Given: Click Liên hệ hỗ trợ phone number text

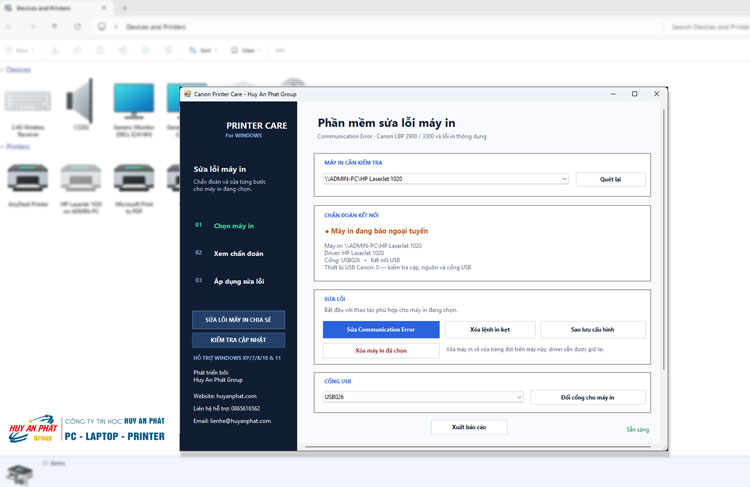Looking at the screenshot, I should 227,409.
